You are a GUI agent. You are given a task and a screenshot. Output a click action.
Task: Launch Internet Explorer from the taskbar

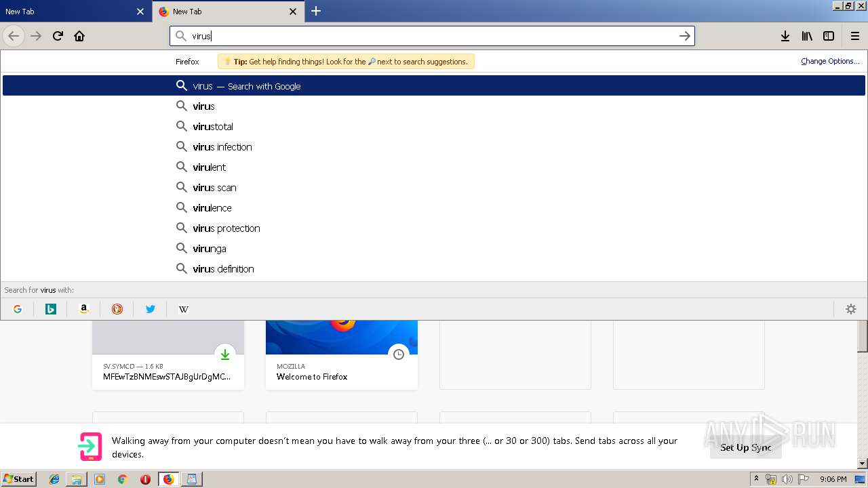[54, 479]
